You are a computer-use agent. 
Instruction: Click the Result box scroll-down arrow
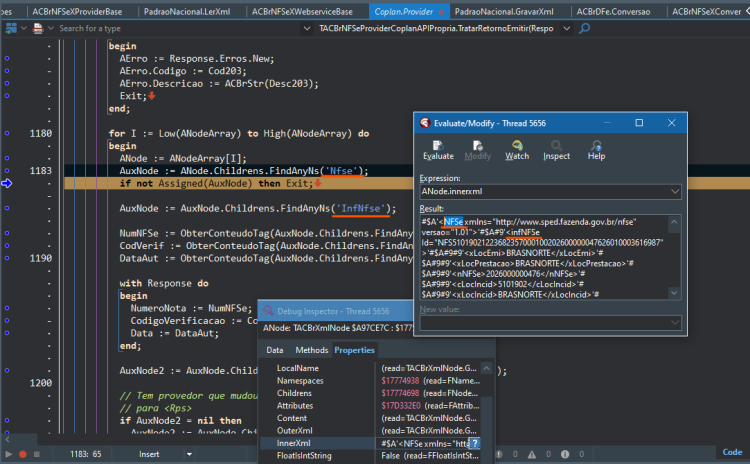point(674,292)
